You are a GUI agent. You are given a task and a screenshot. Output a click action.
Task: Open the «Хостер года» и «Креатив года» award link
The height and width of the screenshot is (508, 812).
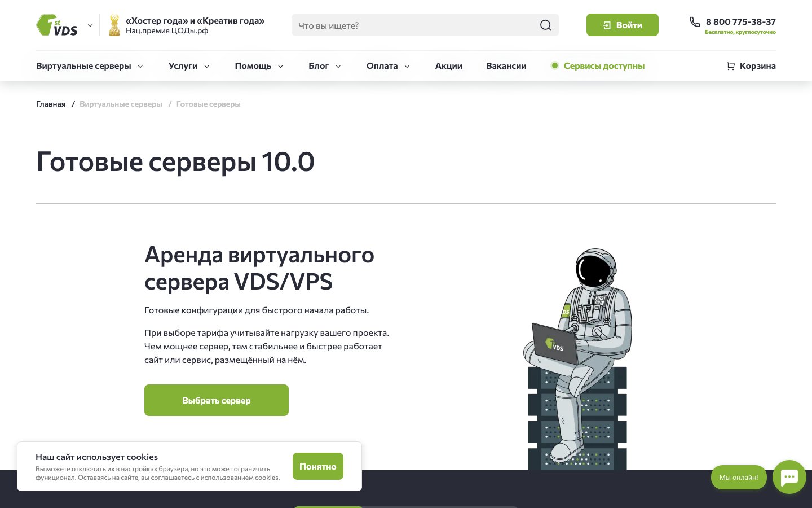tap(195, 25)
